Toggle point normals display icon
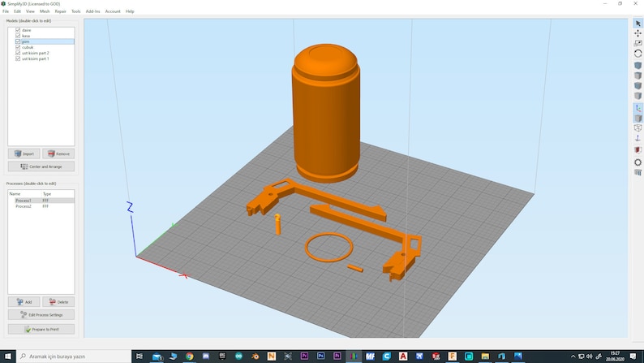This screenshot has width=644, height=363. pos(638,139)
